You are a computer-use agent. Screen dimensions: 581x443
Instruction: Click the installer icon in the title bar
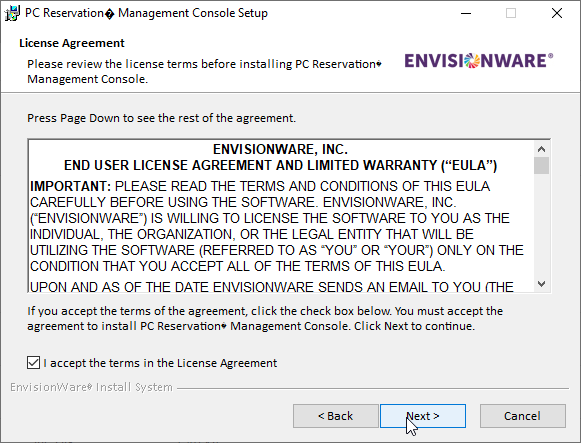[12, 13]
